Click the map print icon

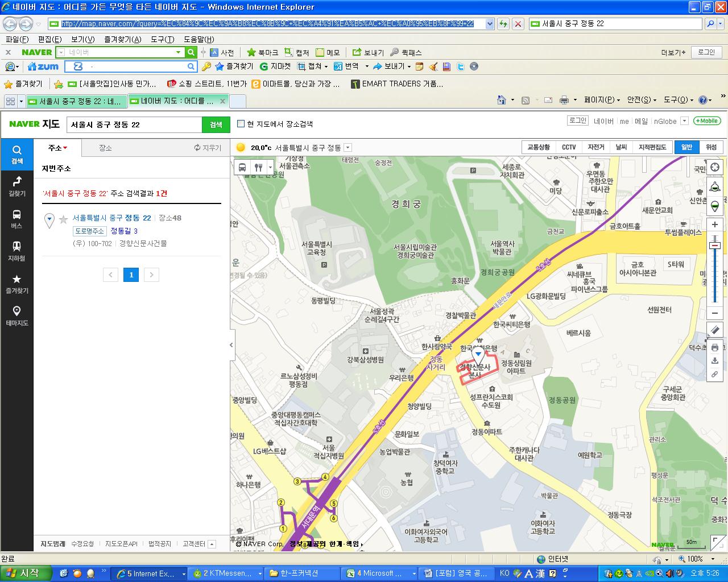click(715, 347)
